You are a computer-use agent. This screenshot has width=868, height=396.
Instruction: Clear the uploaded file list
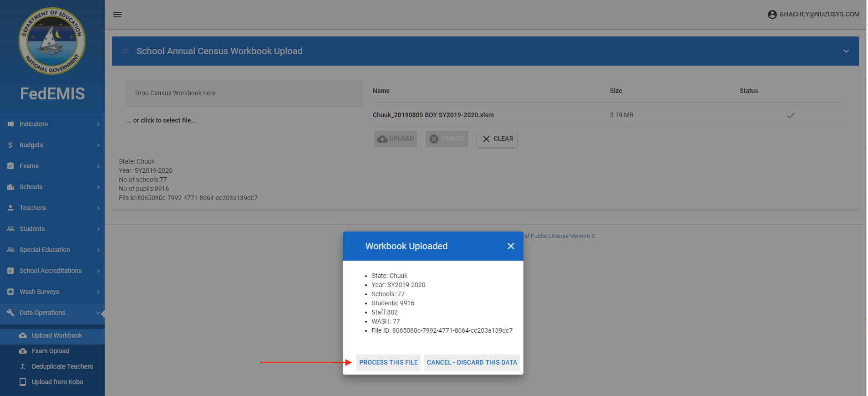(x=497, y=139)
